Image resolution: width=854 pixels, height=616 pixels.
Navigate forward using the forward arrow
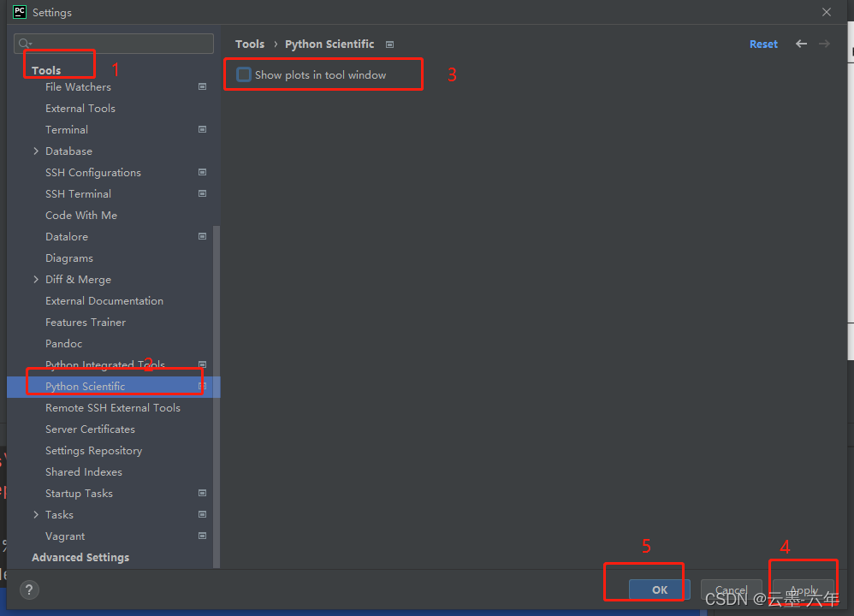(x=825, y=44)
